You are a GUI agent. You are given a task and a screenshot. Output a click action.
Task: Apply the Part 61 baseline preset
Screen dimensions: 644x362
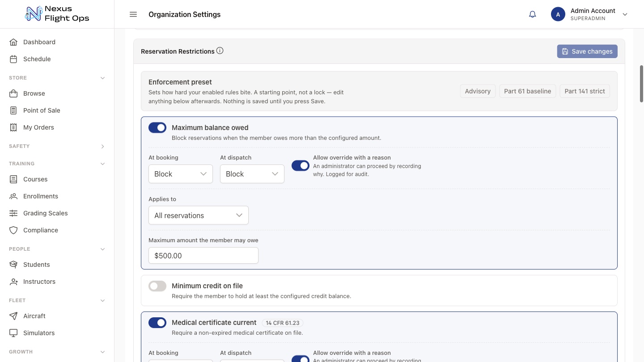[528, 91]
